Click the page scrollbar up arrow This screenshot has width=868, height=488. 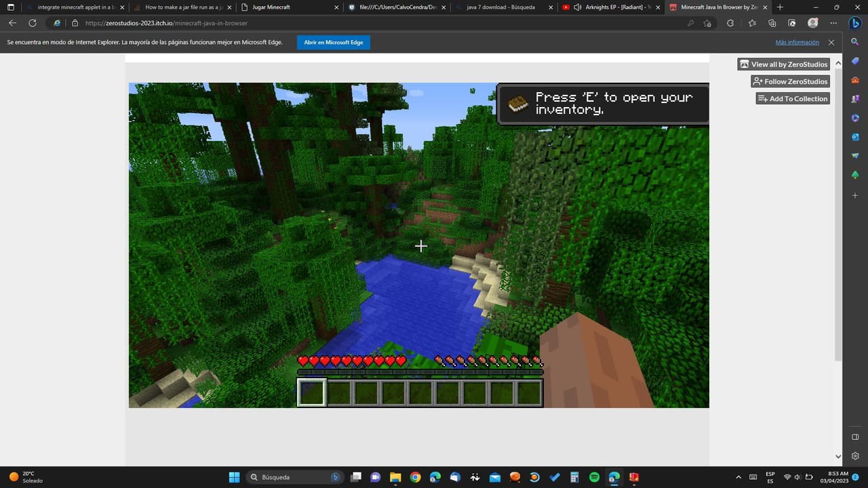[838, 63]
